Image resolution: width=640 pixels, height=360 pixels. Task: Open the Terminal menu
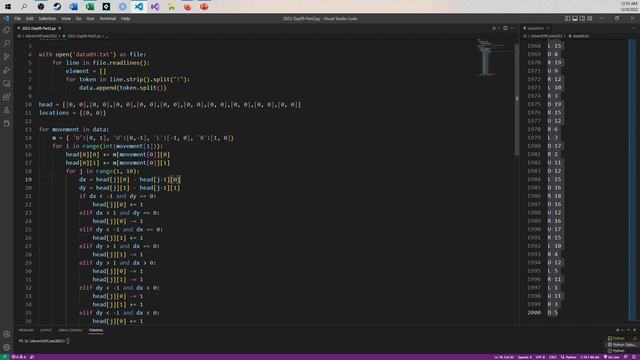tap(108, 18)
